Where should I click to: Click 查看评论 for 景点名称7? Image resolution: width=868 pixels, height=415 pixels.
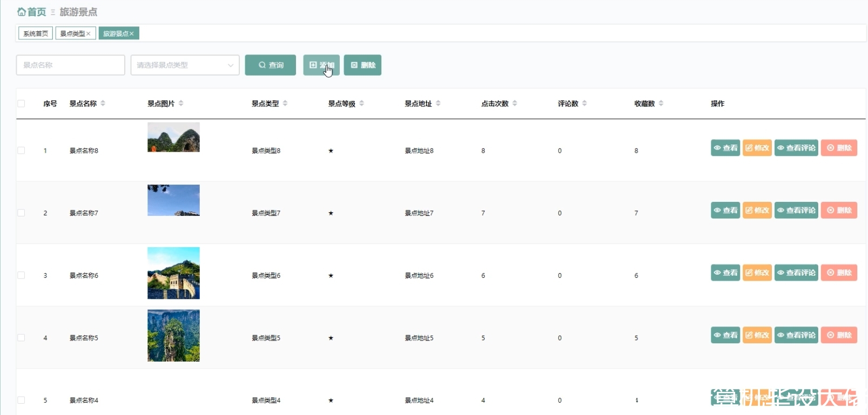tap(796, 210)
